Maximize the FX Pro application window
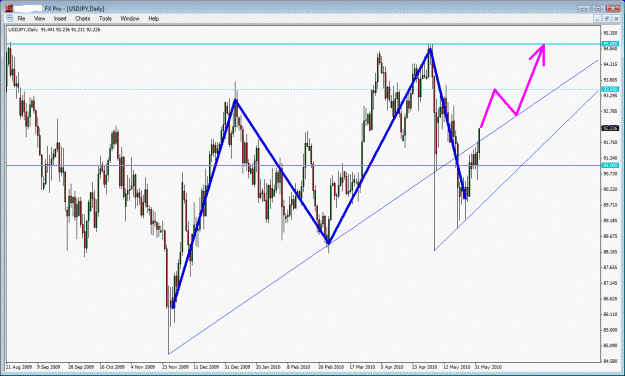 click(x=598, y=8)
